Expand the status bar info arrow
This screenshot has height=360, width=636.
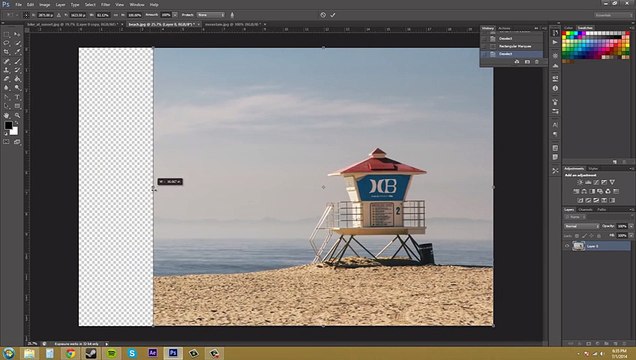(107, 343)
